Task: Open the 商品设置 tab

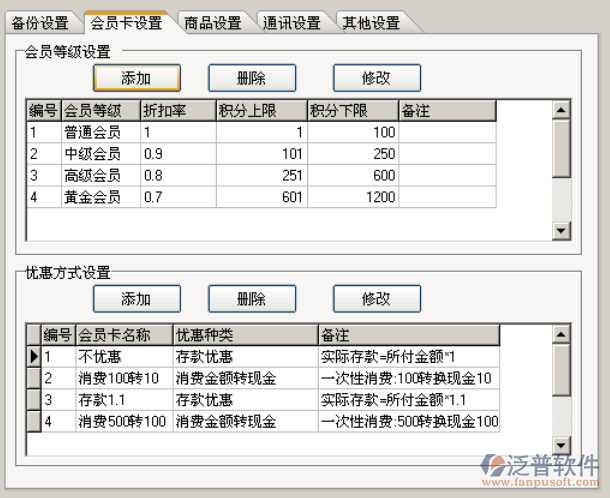Action: (x=213, y=23)
